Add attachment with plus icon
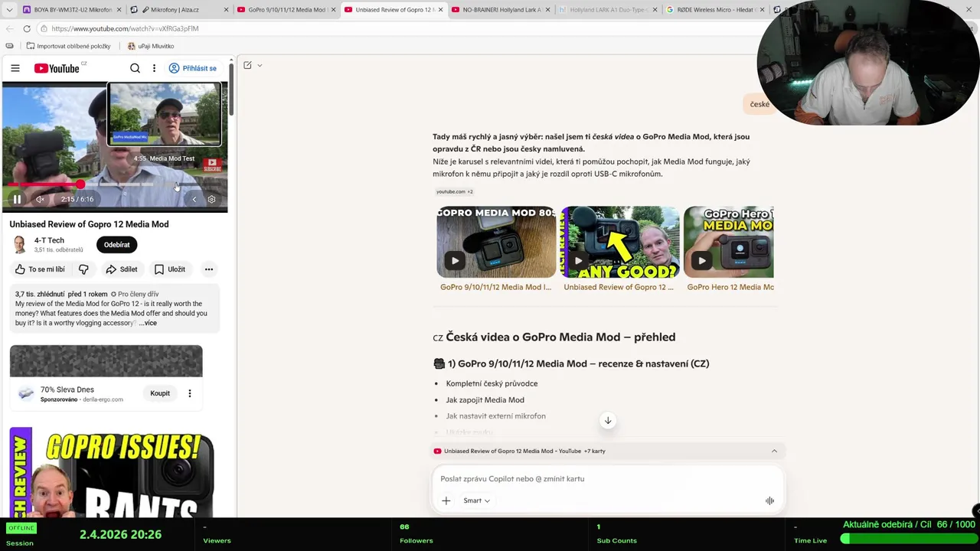 pos(446,500)
